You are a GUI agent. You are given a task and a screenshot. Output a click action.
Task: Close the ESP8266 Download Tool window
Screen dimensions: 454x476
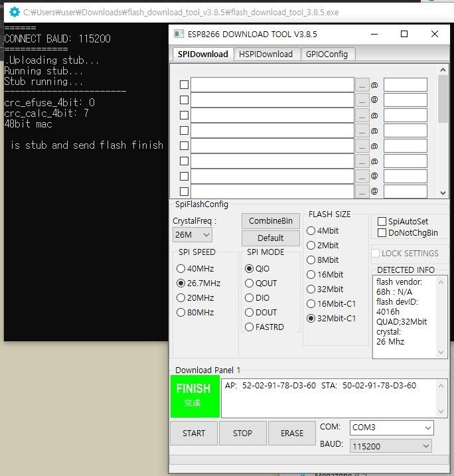click(435, 34)
